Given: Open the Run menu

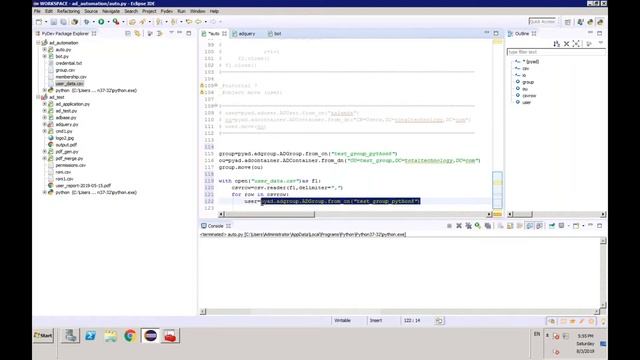Looking at the screenshot, I should pyautogui.click(x=181, y=11).
